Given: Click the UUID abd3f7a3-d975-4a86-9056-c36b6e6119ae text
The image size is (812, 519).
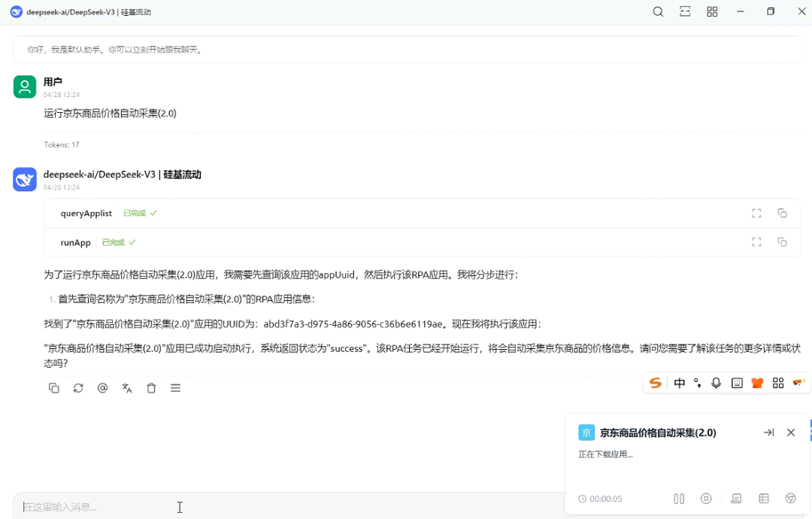Looking at the screenshot, I should (x=353, y=324).
